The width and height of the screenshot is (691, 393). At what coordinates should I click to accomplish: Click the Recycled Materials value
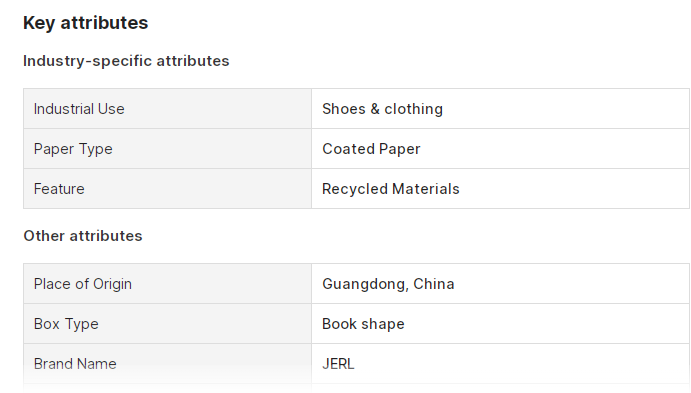click(390, 189)
